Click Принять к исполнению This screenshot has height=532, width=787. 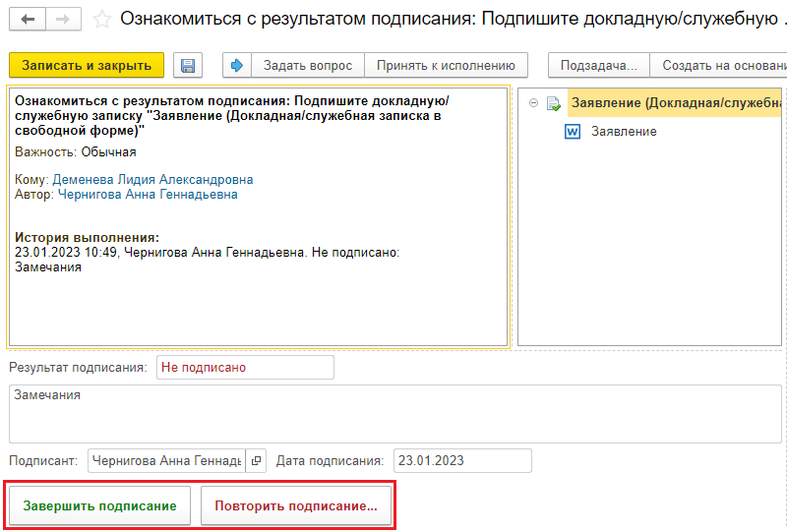pos(446,66)
